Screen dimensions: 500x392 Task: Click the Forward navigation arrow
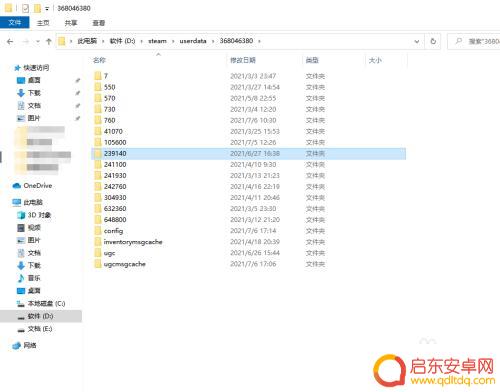(x=25, y=42)
